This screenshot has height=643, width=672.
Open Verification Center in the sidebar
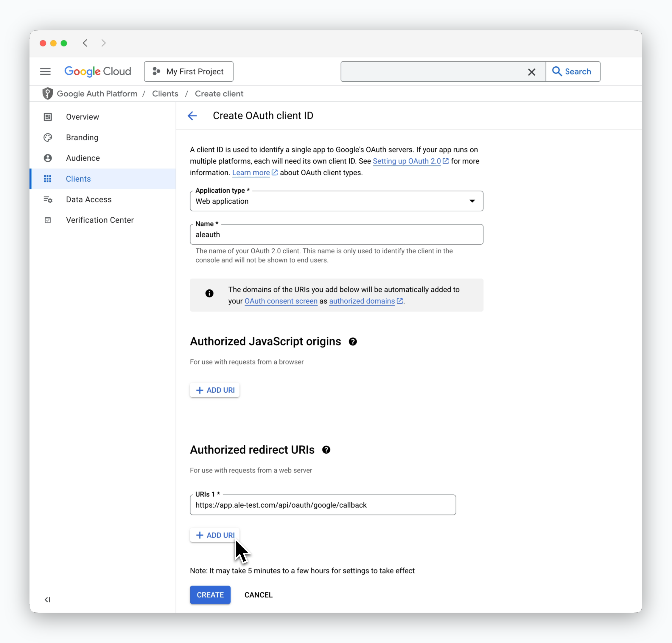pos(103,220)
